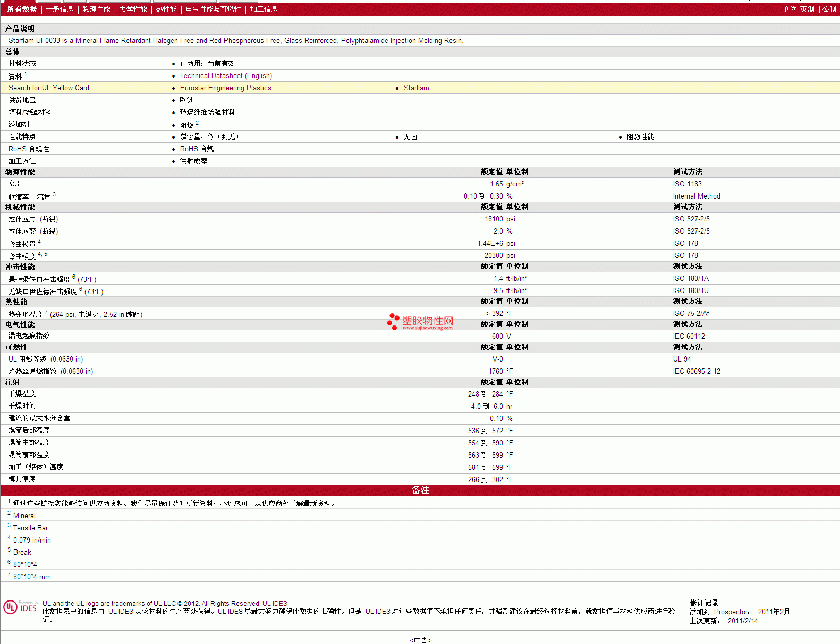Switch to the 热性能 tab
The height and width of the screenshot is (644, 840).
click(166, 9)
